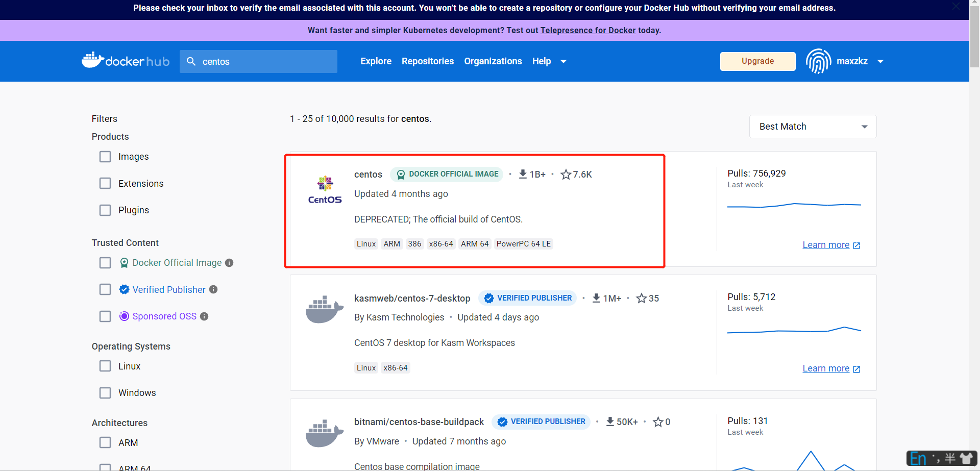Check the Sponsored OSS filter

click(x=105, y=316)
